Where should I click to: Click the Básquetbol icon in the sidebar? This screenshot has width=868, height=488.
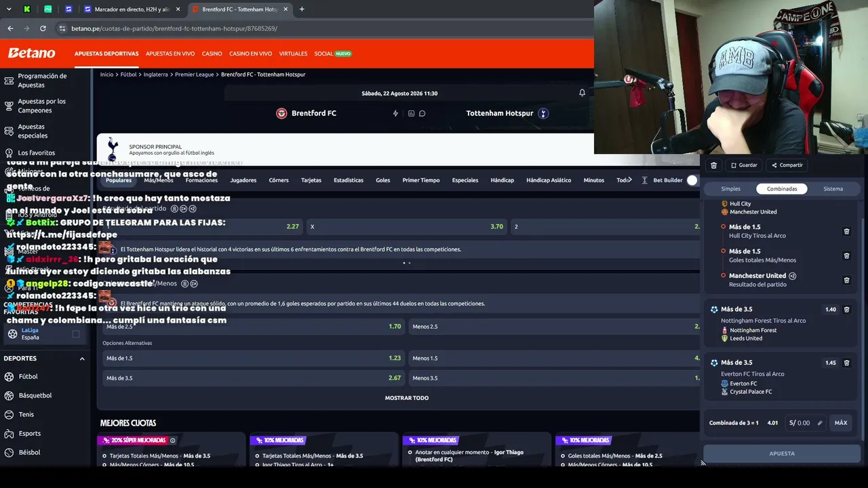point(9,396)
